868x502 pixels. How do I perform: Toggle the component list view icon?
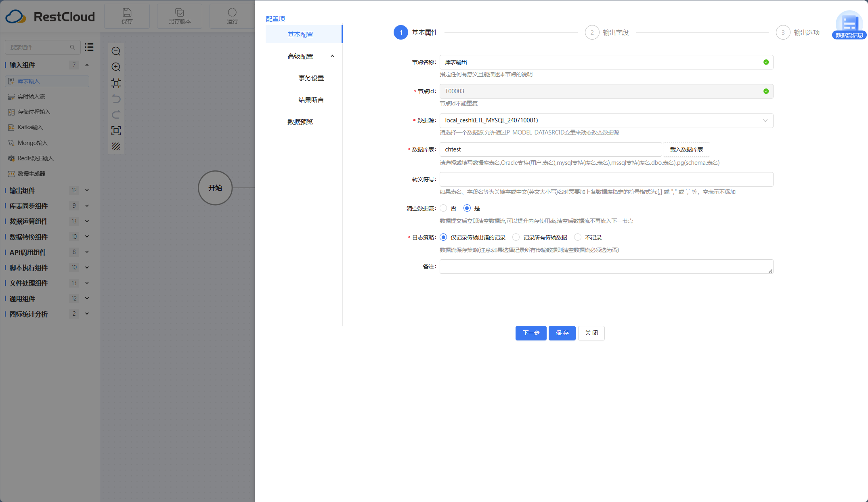coord(89,47)
